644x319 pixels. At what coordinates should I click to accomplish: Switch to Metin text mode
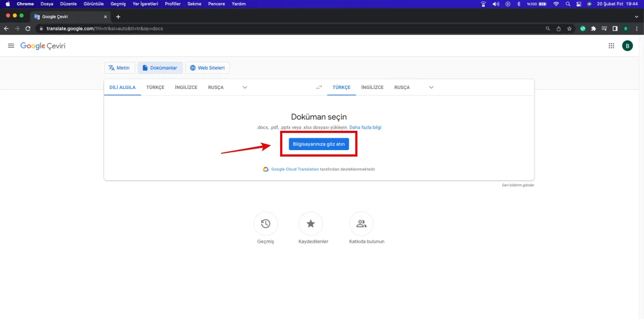pyautogui.click(x=119, y=68)
